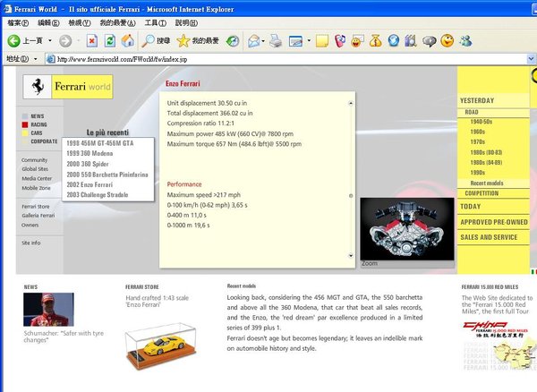Viewport: 537px width, 392px height.
Task: Open dropdown arrow next to Edit icon
Action: (309, 41)
